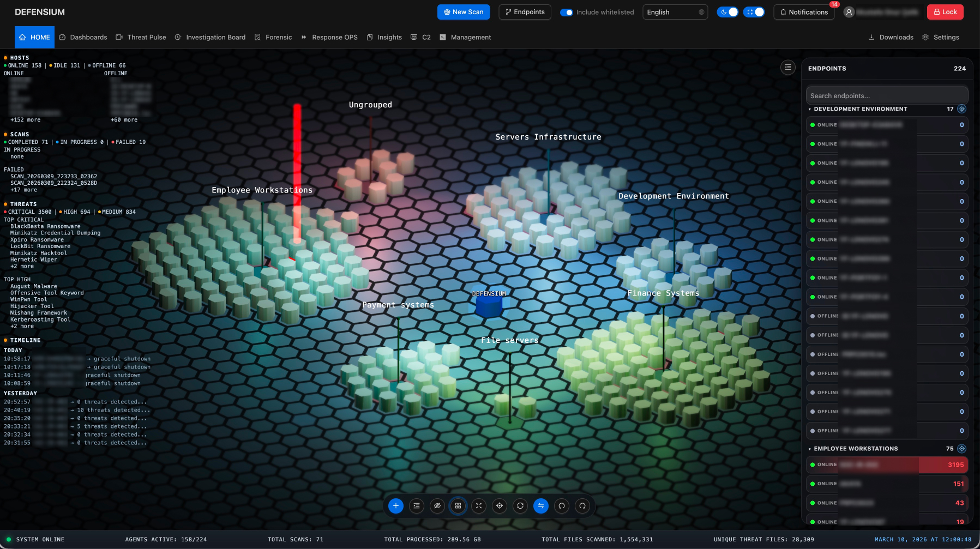Toggle the blue swap arrows icon
980x549 pixels.
pos(541,506)
